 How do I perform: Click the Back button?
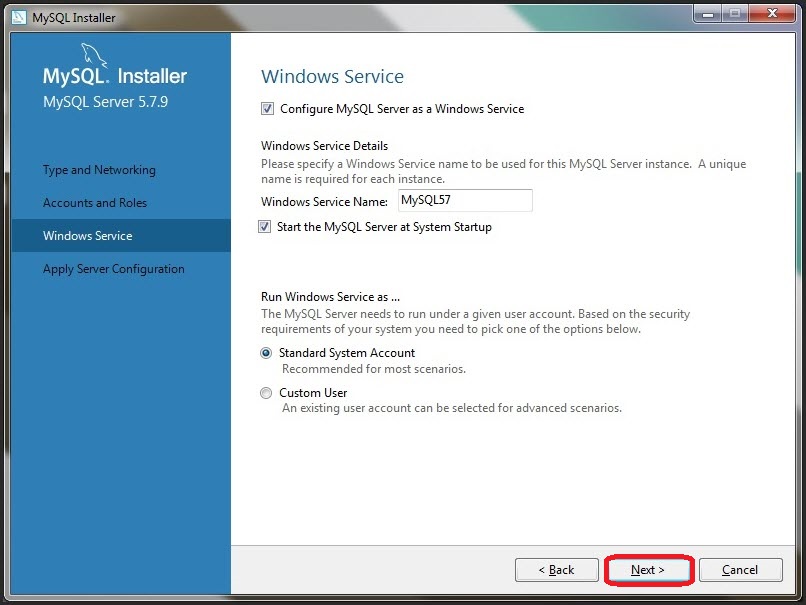557,570
